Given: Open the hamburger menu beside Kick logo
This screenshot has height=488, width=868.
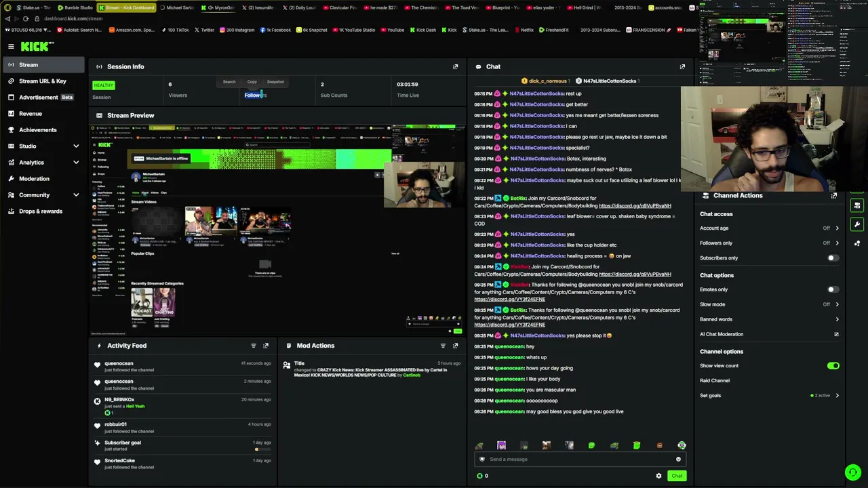Looking at the screenshot, I should (11, 46).
